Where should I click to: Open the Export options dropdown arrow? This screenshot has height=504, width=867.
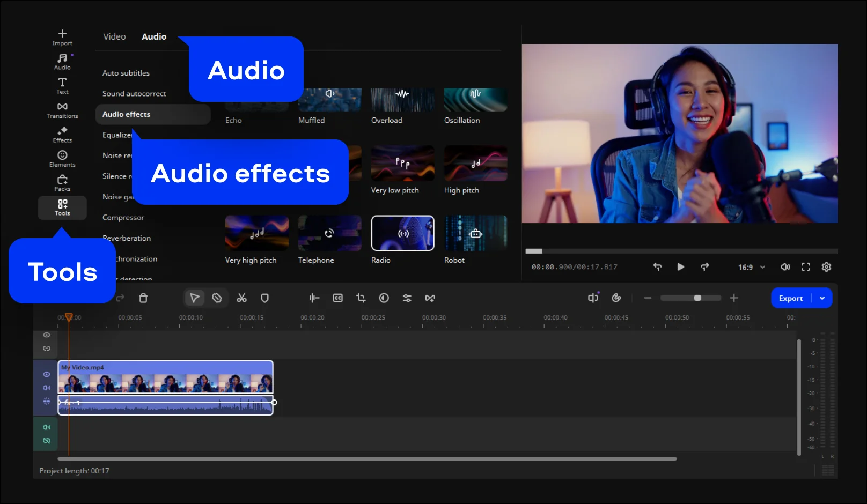pos(822,298)
